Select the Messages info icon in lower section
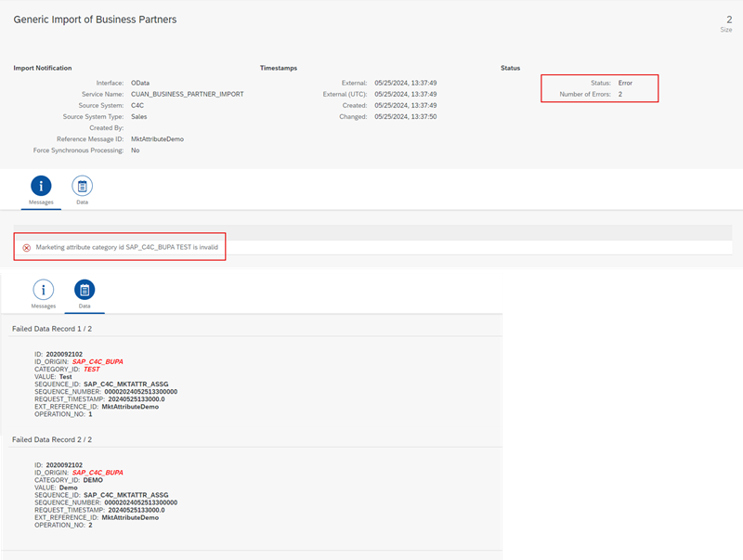Image resolution: width=743 pixels, height=560 pixels. (x=43, y=290)
